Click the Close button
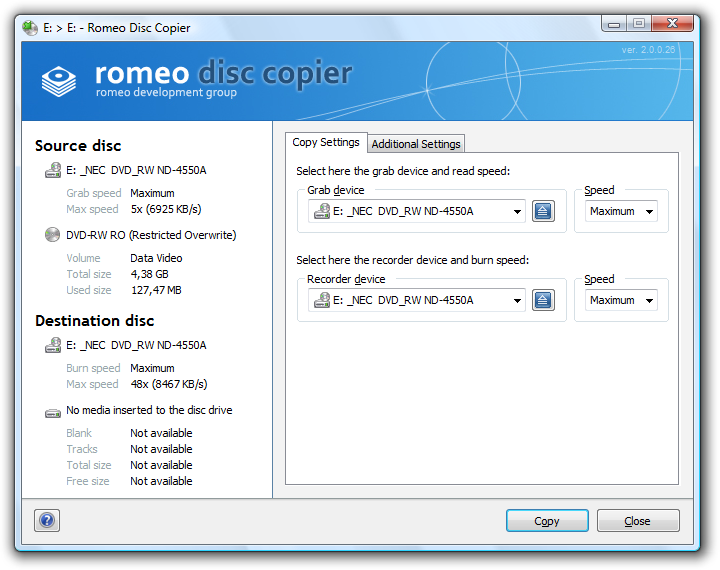 (x=638, y=521)
